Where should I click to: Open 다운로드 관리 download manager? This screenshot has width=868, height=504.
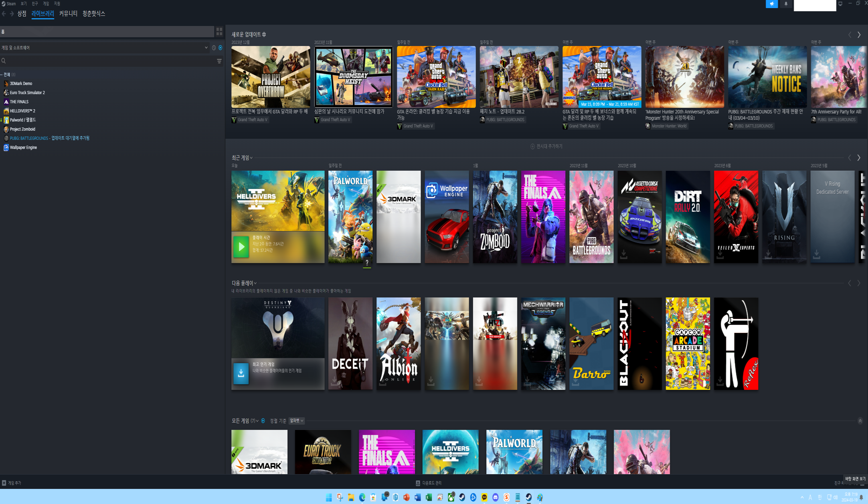428,483
